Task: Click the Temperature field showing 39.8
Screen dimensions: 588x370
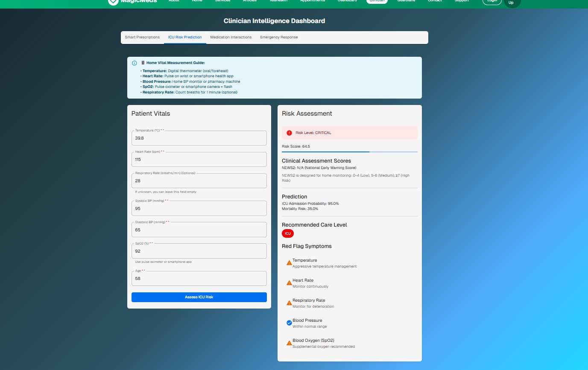Action: (199, 138)
